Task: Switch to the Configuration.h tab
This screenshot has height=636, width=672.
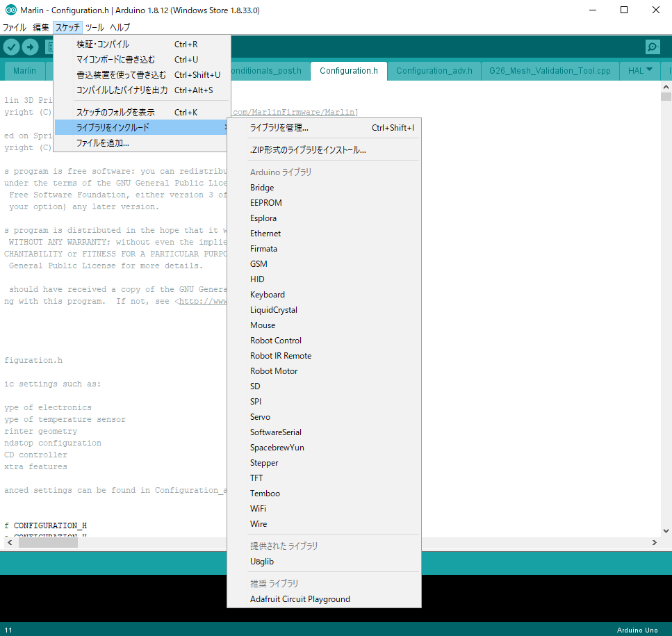Action: pyautogui.click(x=349, y=71)
